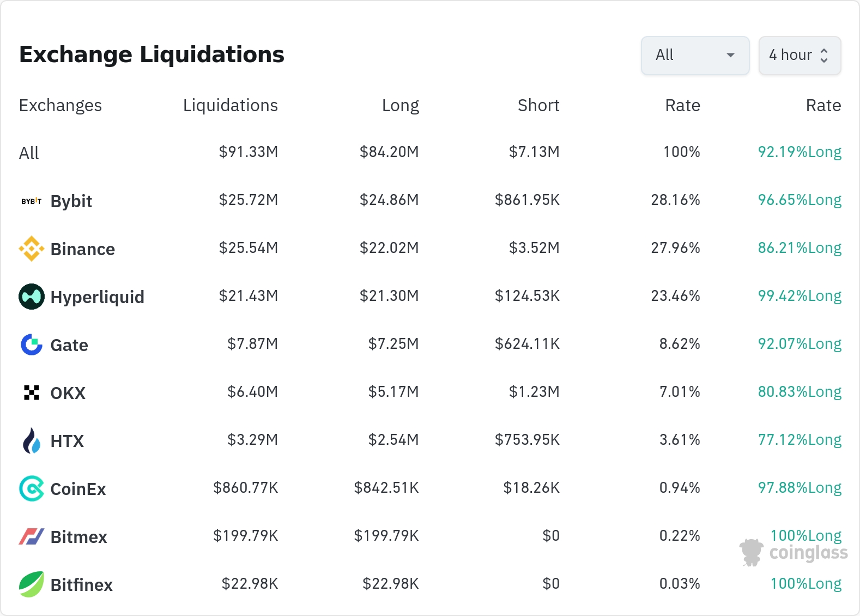Select the All exchanges summary row
The image size is (860, 616).
(x=29, y=153)
